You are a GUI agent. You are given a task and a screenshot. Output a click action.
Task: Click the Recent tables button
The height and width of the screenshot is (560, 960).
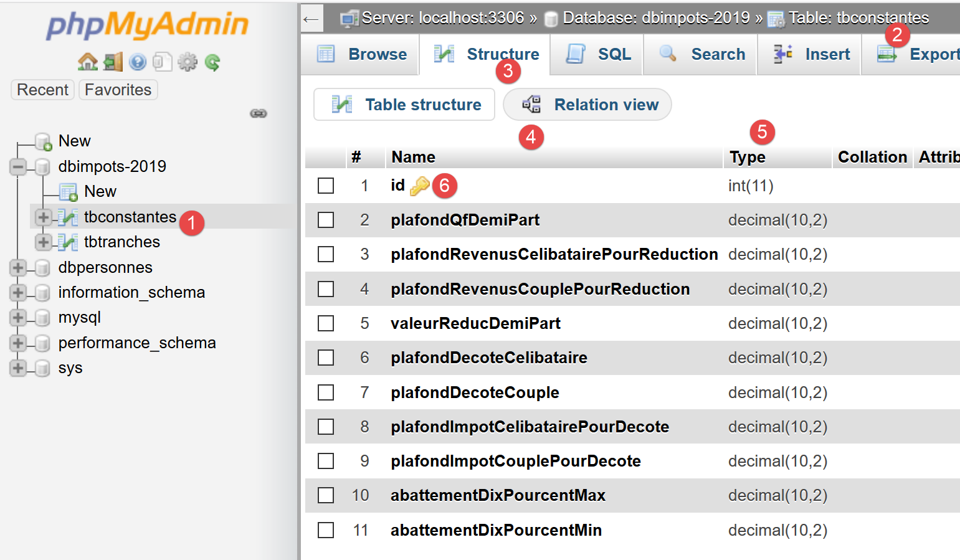pyautogui.click(x=42, y=90)
